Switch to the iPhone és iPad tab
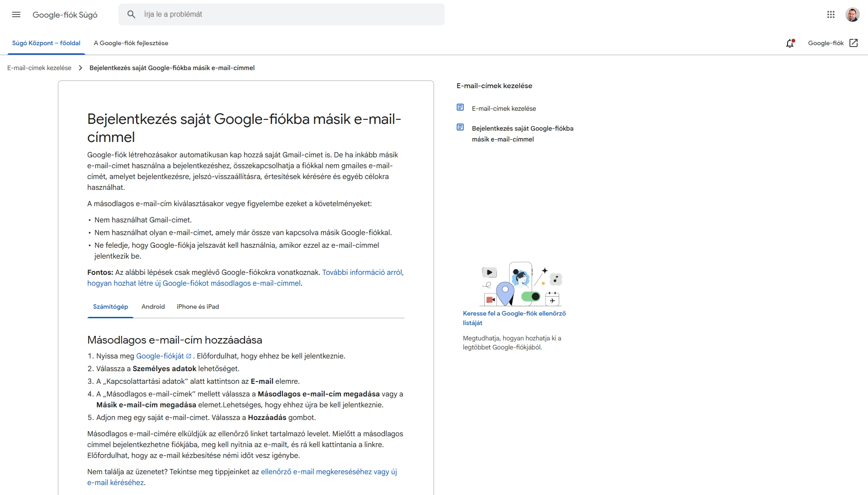The width and height of the screenshot is (868, 495). pos(198,306)
